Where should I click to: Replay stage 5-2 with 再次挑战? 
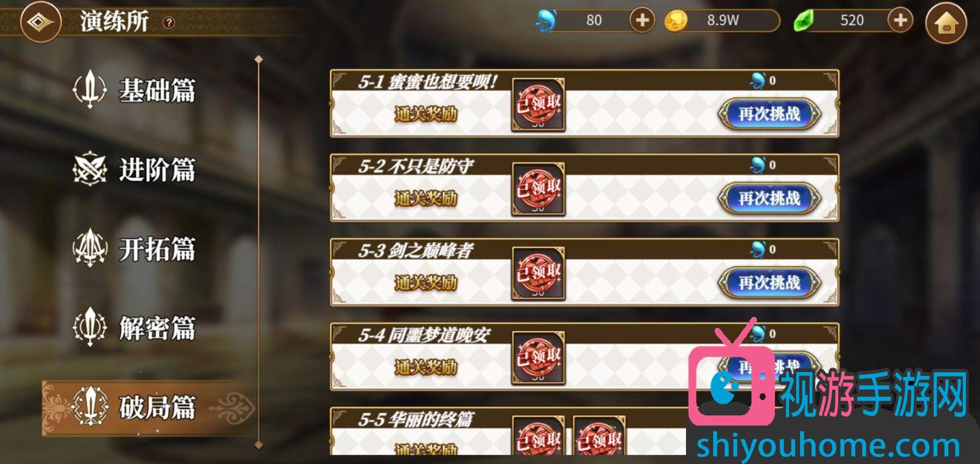pyautogui.click(x=770, y=199)
